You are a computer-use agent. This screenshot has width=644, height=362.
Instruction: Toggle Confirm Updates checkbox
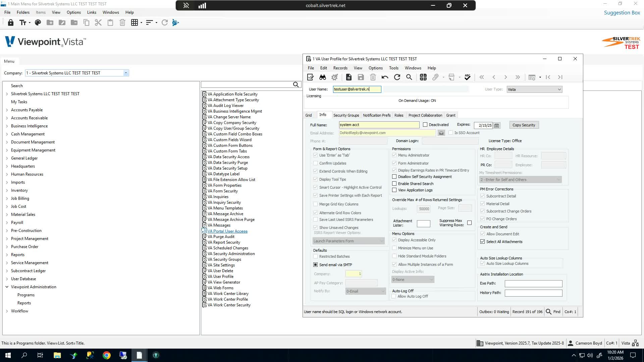(316, 163)
